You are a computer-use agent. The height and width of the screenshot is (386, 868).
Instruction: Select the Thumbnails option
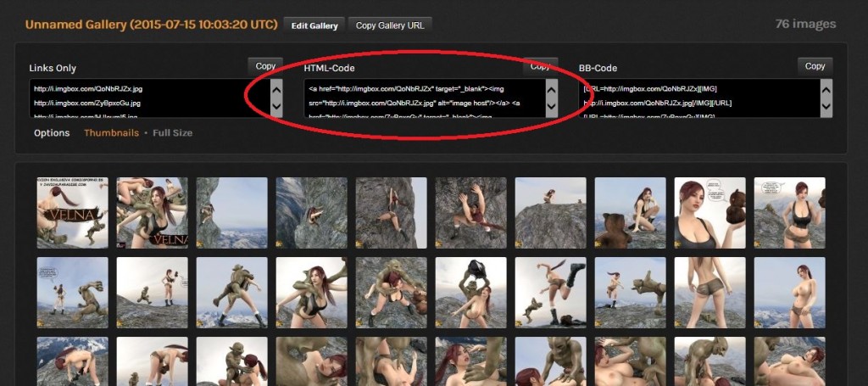111,133
